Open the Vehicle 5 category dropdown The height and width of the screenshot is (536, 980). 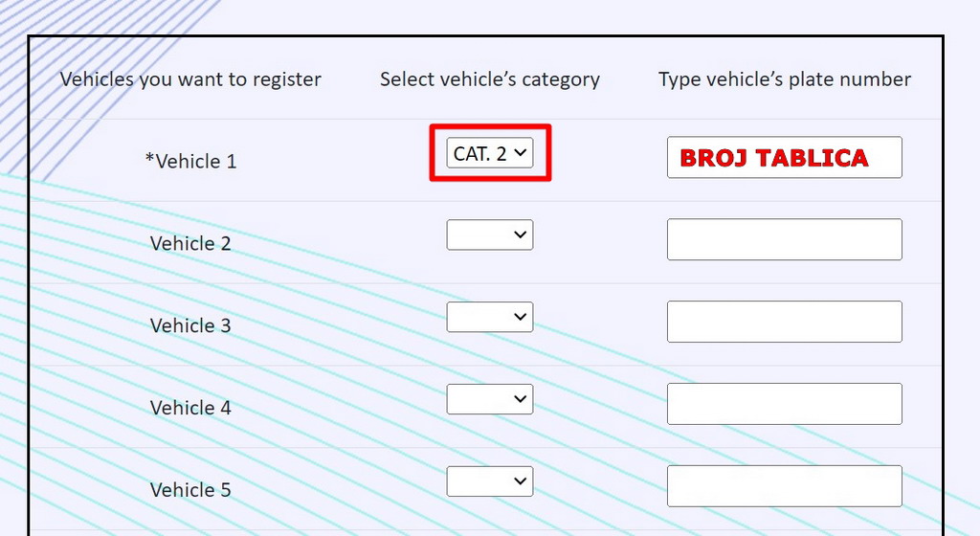pos(490,481)
